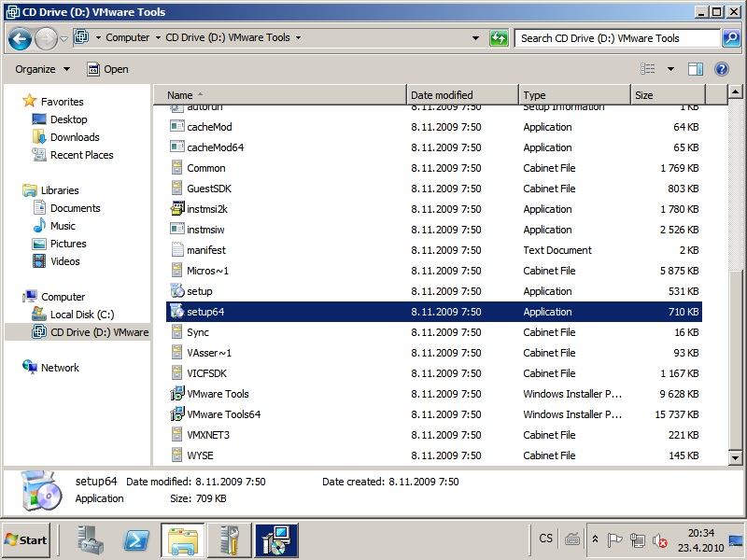
Task: Expand the Change your view dropdown arrow
Action: (670, 69)
